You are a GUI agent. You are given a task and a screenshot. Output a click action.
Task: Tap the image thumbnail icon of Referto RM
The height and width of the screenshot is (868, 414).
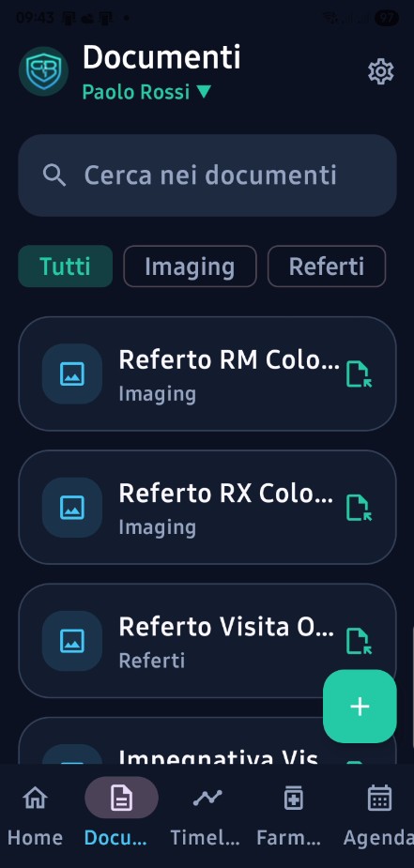pyautogui.click(x=72, y=373)
